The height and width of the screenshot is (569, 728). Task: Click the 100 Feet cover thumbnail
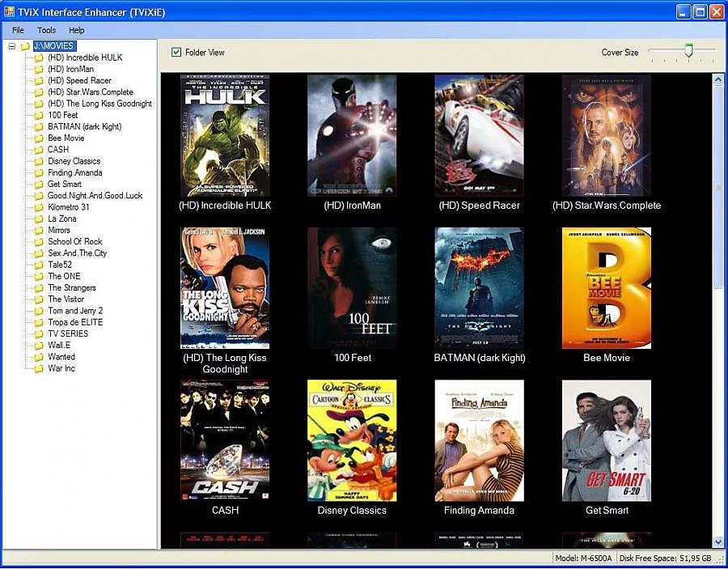(352, 288)
